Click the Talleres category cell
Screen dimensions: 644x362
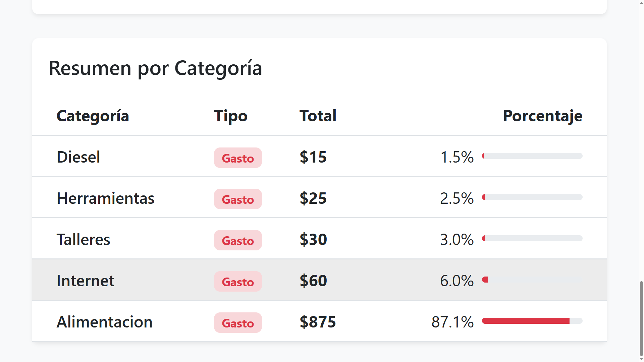[x=83, y=239]
